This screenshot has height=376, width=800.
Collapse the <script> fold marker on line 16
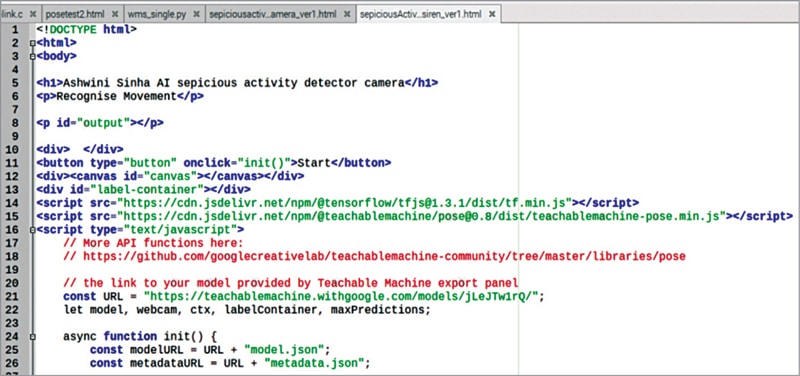click(x=32, y=230)
